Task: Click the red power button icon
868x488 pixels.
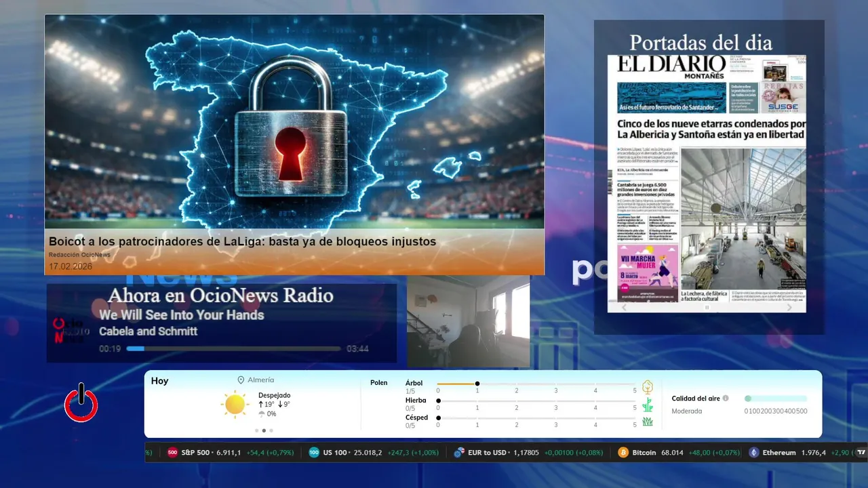Action: tap(81, 403)
